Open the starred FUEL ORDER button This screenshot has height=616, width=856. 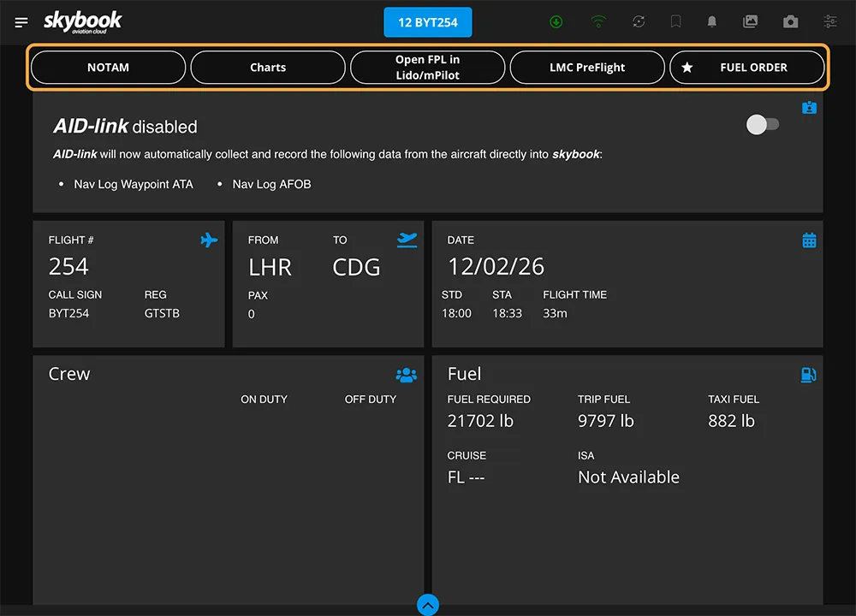746,68
